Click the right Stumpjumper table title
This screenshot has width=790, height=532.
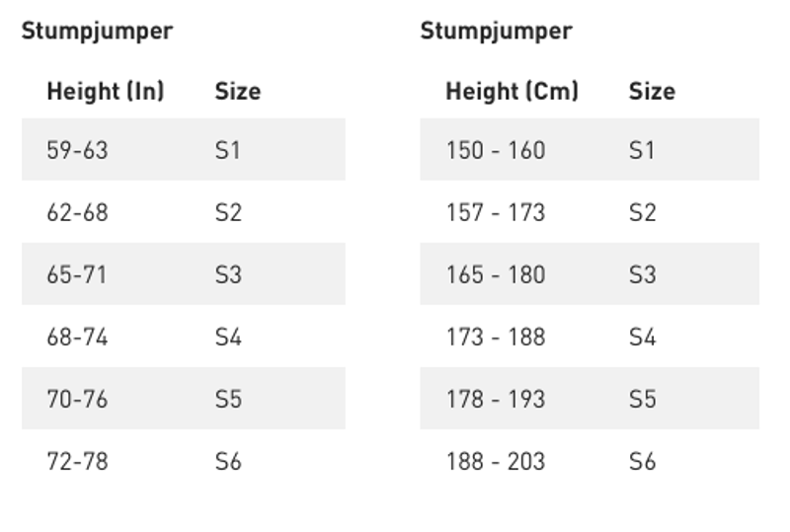coord(496,31)
